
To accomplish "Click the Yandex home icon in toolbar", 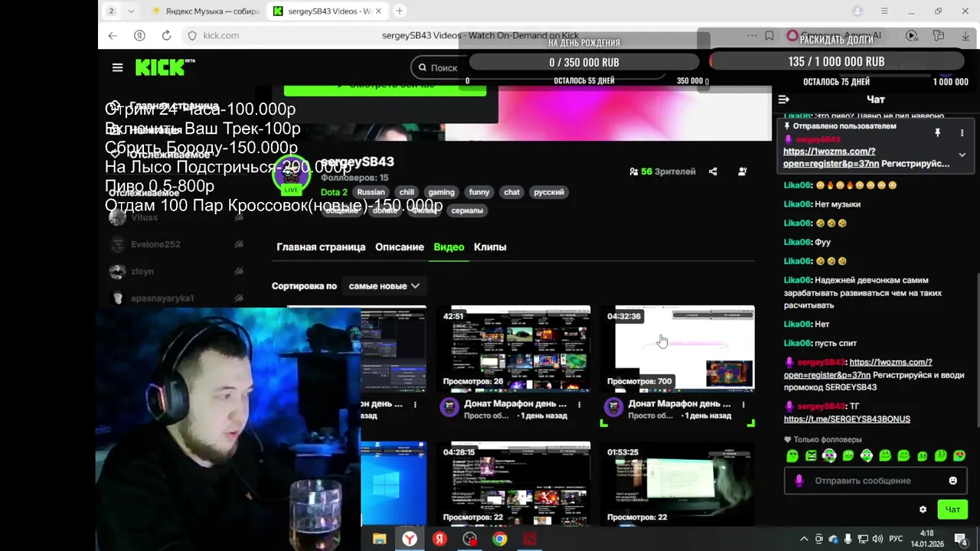I will coord(139,35).
